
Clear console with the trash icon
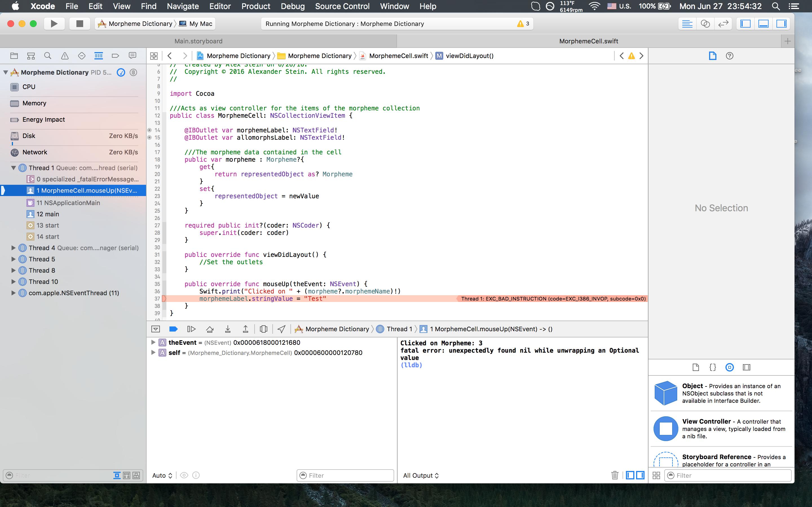click(614, 475)
